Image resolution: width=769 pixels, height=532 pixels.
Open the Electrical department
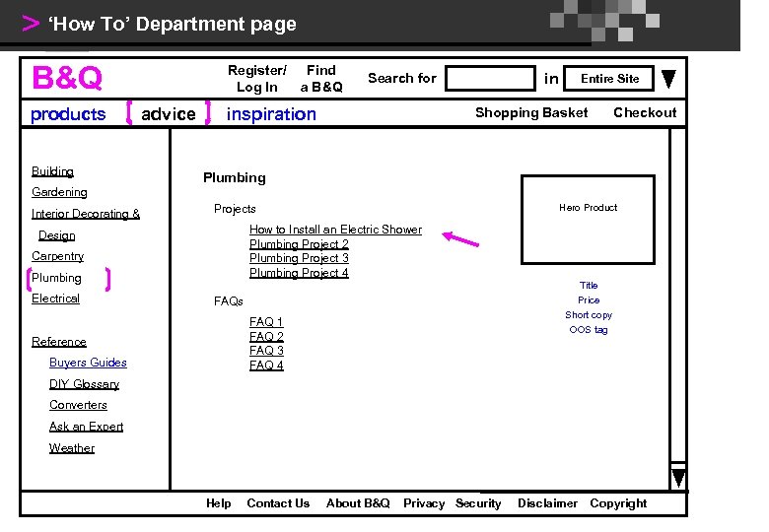55,299
